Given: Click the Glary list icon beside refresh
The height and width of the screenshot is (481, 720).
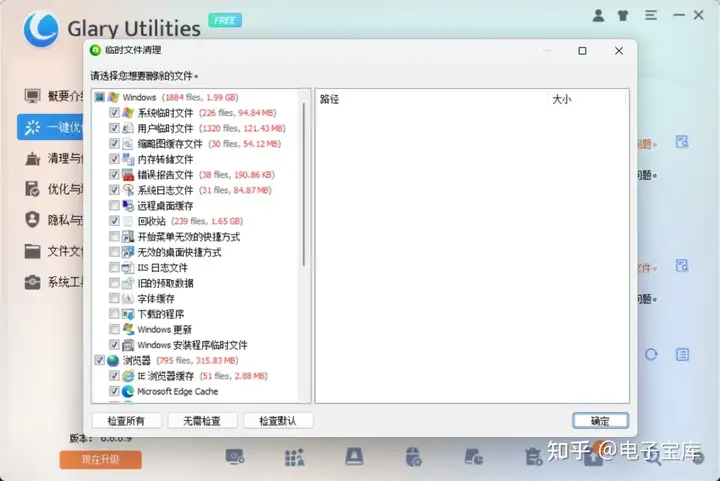Looking at the screenshot, I should point(682,354).
